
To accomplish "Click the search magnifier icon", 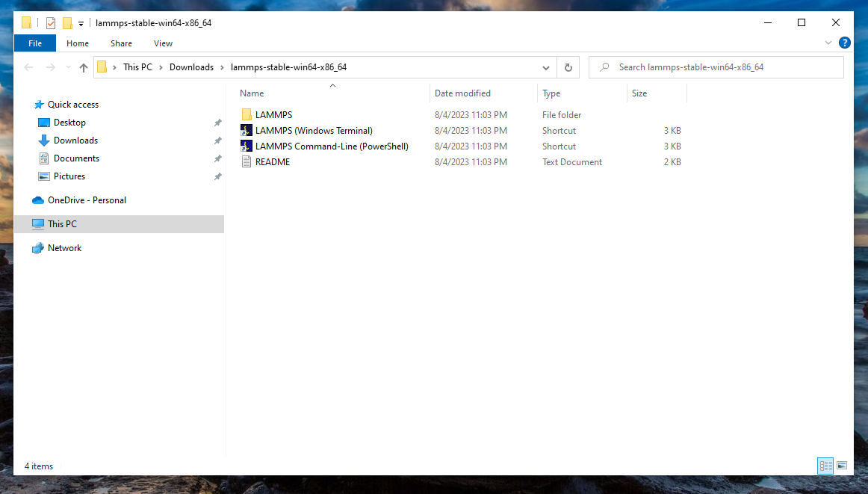I will point(604,67).
